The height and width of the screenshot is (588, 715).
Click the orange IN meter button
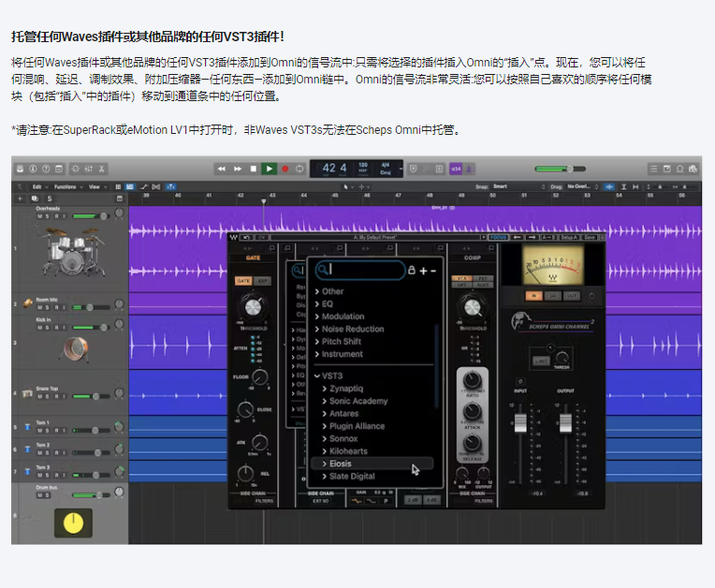coord(533,296)
